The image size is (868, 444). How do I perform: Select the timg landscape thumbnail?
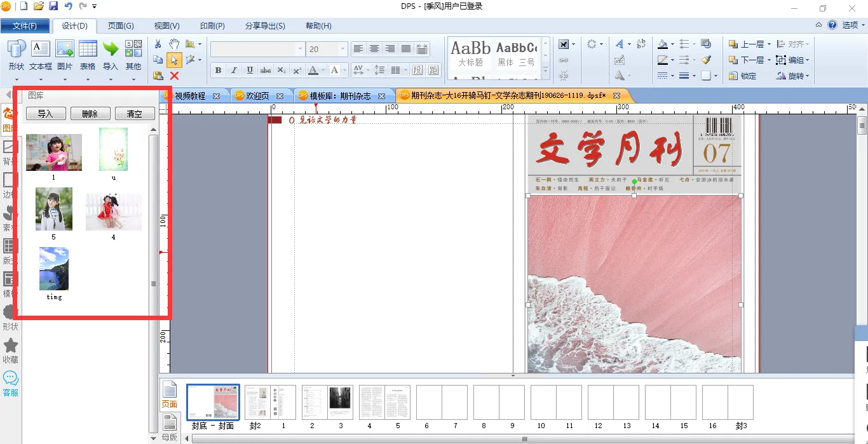pyautogui.click(x=54, y=269)
